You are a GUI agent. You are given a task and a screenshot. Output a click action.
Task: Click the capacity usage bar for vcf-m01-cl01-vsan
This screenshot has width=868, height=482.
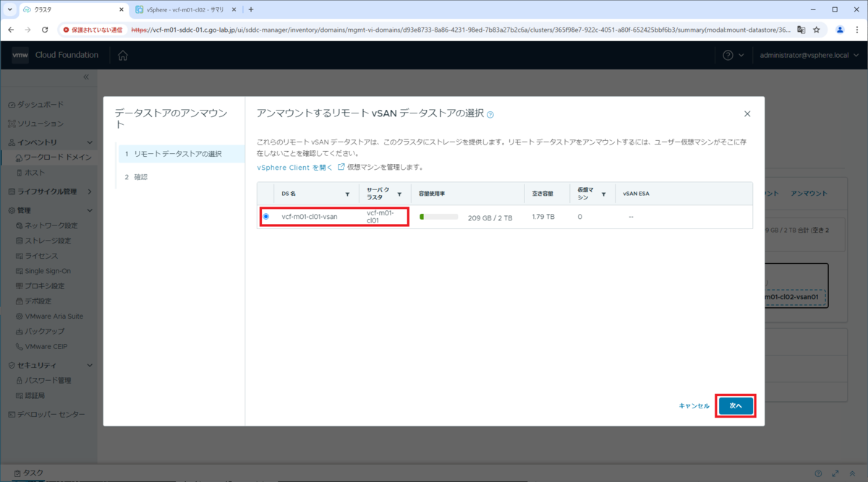438,217
